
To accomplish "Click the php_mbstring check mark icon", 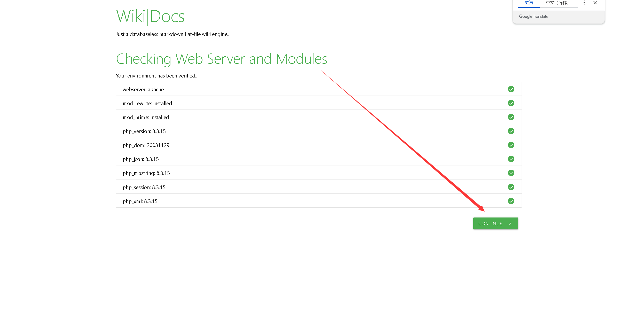I will point(511,173).
